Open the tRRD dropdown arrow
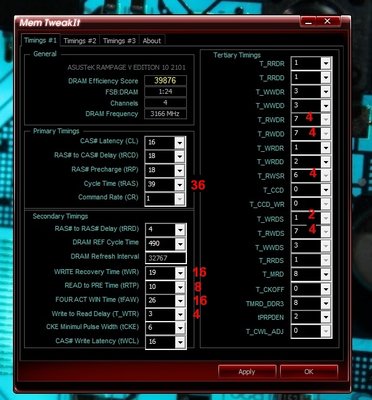 [x=180, y=230]
